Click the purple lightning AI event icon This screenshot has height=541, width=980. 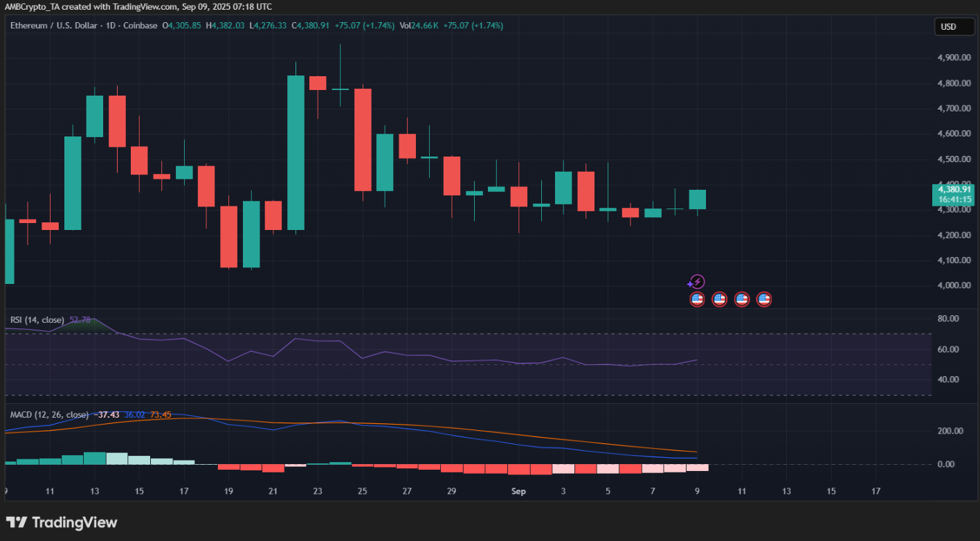(x=697, y=282)
